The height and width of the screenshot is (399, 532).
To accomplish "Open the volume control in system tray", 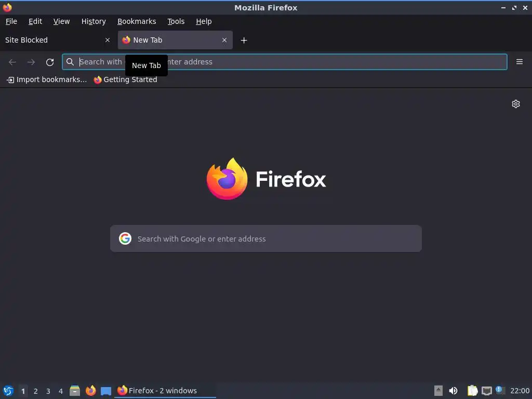I will click(x=453, y=391).
